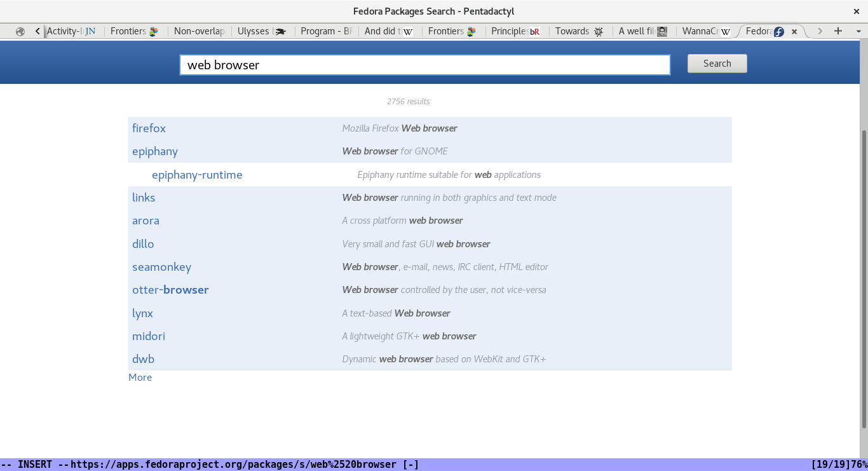The image size is (868, 471).
Task: Open the lynx package link
Action: [142, 313]
